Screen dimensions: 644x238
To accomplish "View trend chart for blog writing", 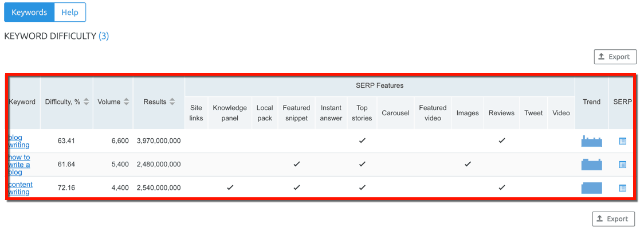I will pos(591,141).
